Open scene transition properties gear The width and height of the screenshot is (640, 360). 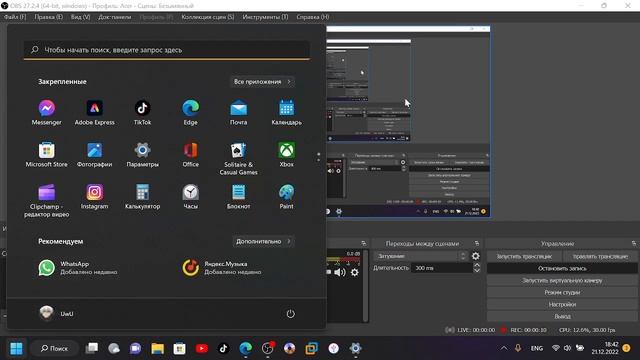pyautogui.click(x=476, y=256)
